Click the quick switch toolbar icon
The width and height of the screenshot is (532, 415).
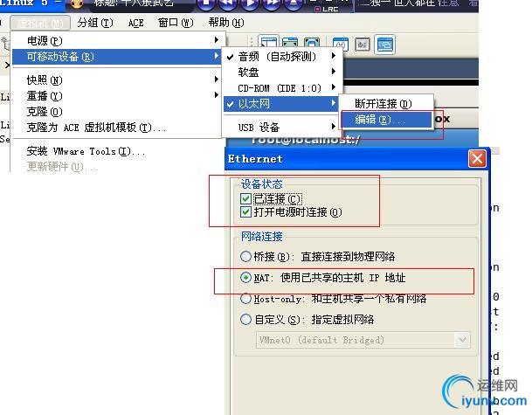tap(290, 44)
